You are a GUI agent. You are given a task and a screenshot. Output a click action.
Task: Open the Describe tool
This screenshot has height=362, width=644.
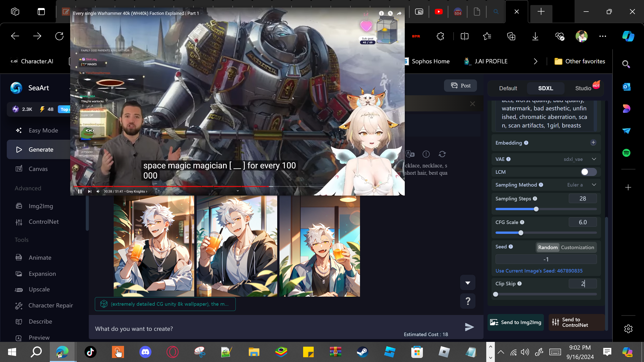click(x=40, y=322)
